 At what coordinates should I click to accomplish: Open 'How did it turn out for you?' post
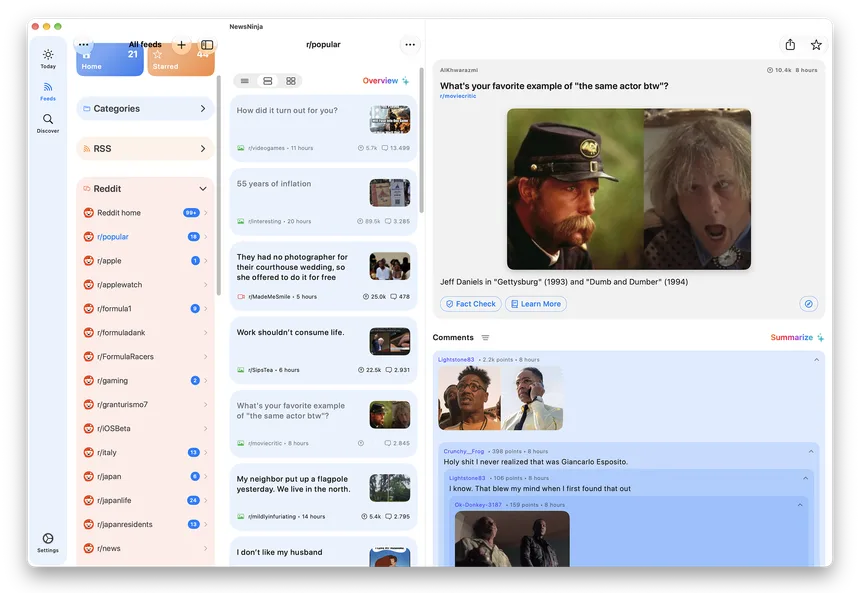pos(324,128)
